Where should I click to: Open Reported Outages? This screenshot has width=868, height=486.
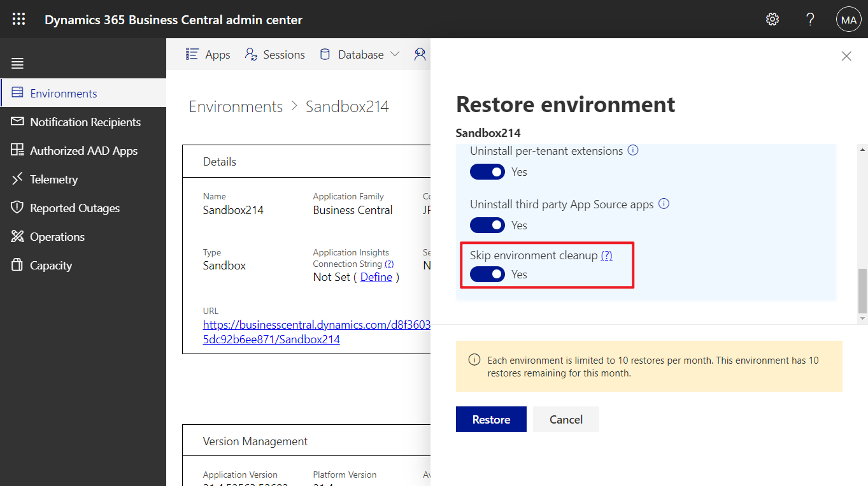click(75, 208)
